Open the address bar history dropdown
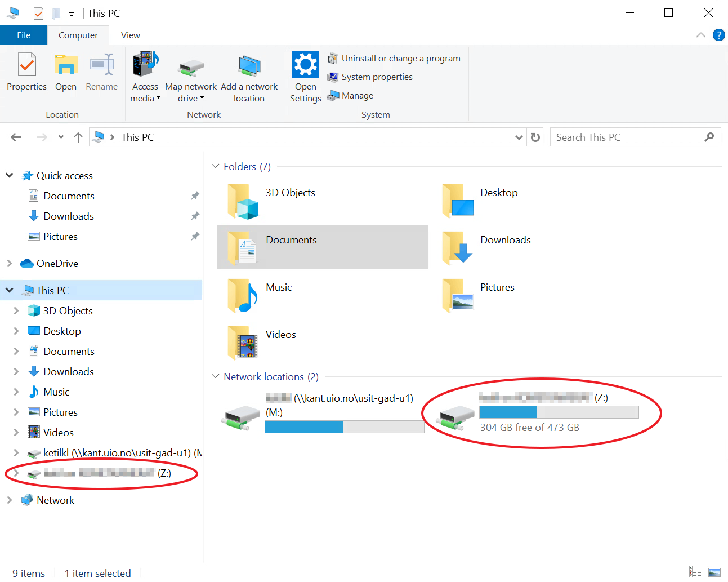This screenshot has width=728, height=582. click(x=519, y=137)
